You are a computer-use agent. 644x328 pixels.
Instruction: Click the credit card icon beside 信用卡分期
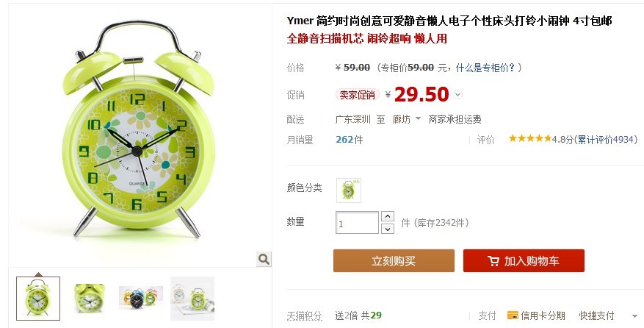click(x=513, y=315)
